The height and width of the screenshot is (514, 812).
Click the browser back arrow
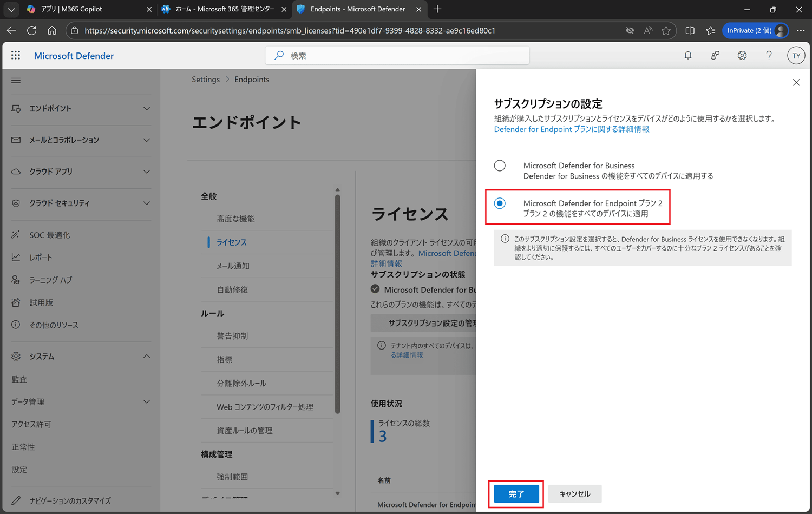coord(11,30)
